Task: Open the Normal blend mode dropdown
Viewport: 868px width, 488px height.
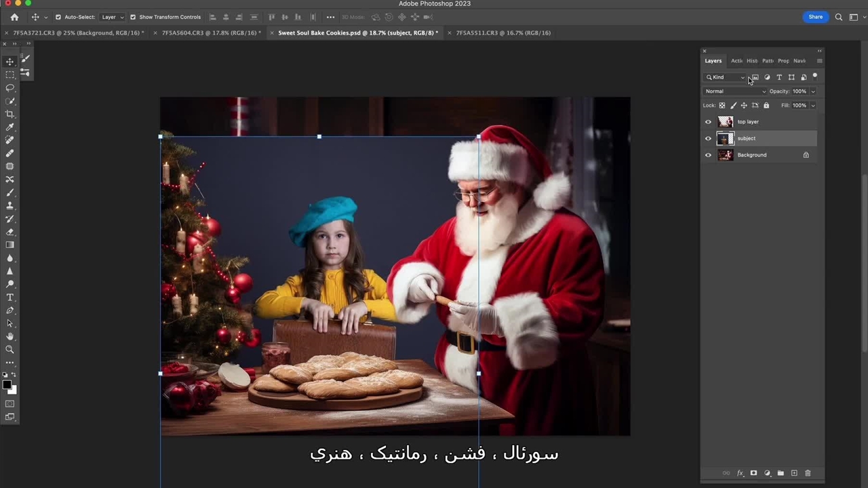Action: pos(735,91)
